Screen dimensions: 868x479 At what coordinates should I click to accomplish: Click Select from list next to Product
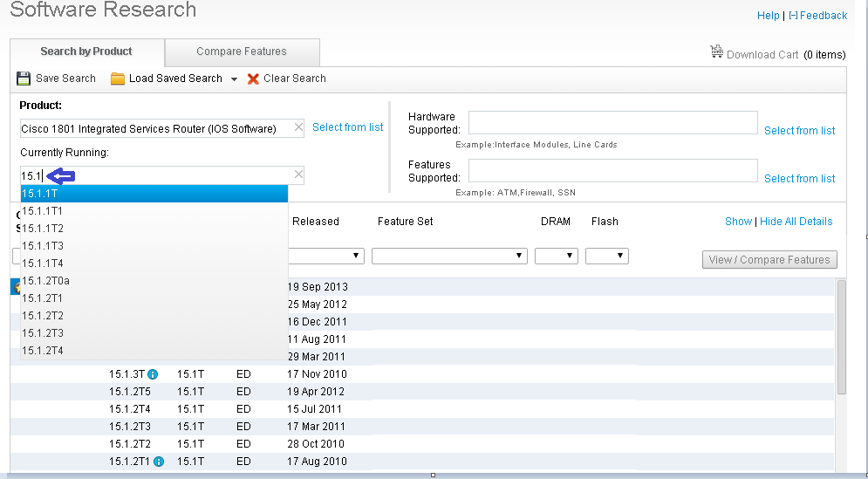tap(348, 127)
